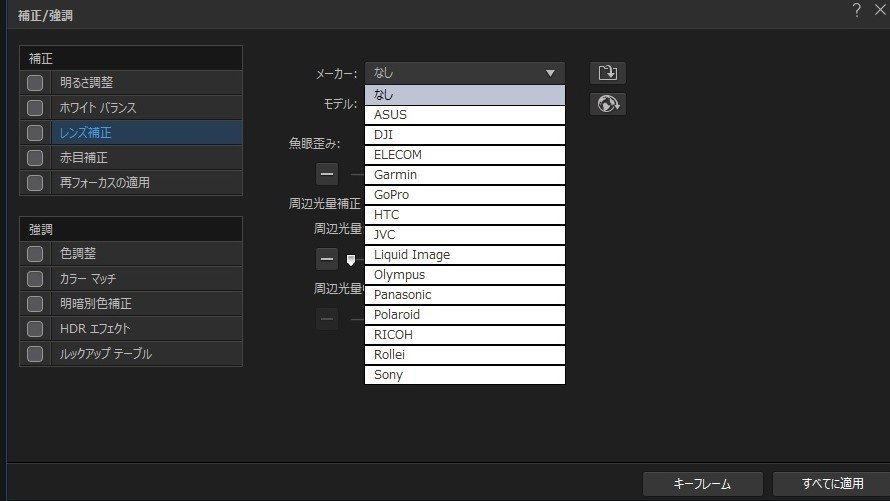Enable the 明るさ調整 checkbox
This screenshot has height=501, width=890.
click(x=35, y=83)
